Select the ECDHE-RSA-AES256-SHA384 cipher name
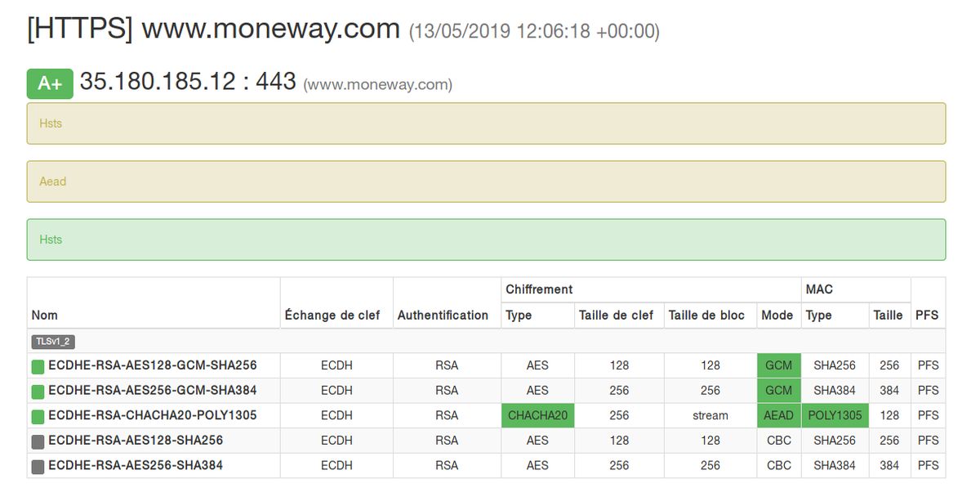980x497 pixels. click(x=136, y=465)
